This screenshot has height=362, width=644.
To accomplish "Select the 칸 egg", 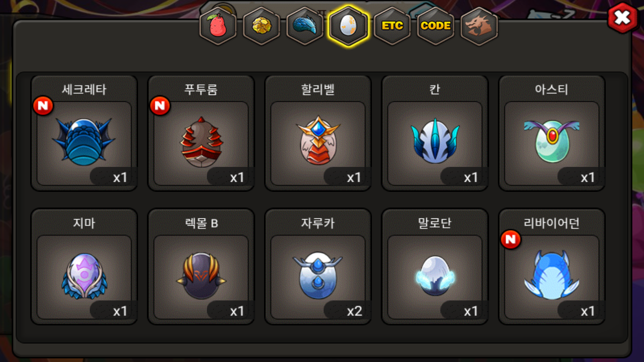I will tap(435, 133).
